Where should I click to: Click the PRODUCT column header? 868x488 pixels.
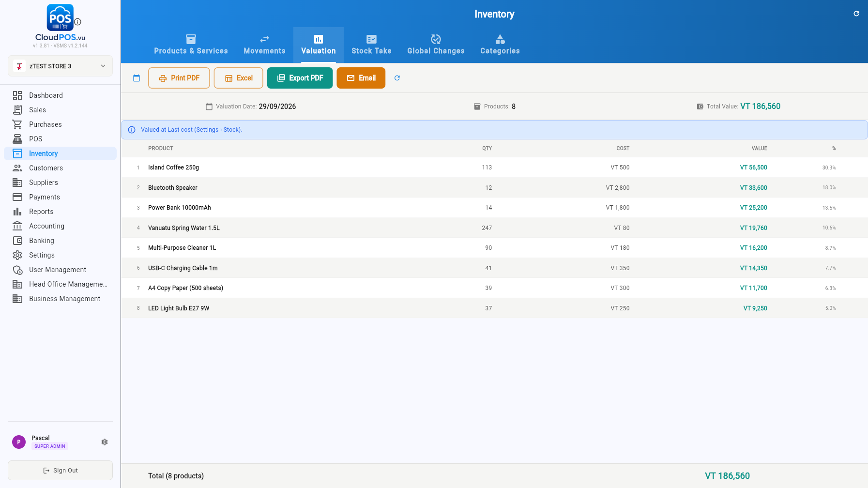[x=161, y=149]
